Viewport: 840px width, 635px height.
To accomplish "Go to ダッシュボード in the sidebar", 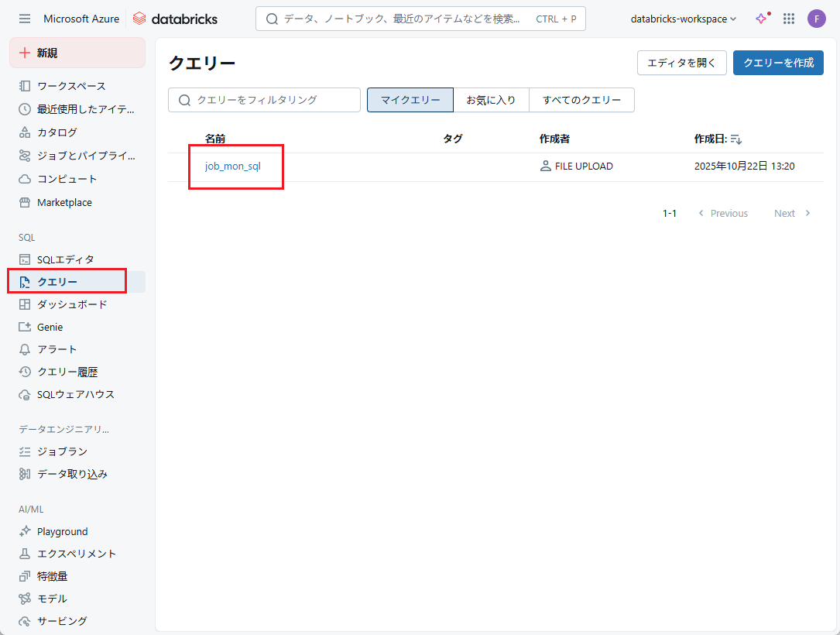I will [72, 304].
